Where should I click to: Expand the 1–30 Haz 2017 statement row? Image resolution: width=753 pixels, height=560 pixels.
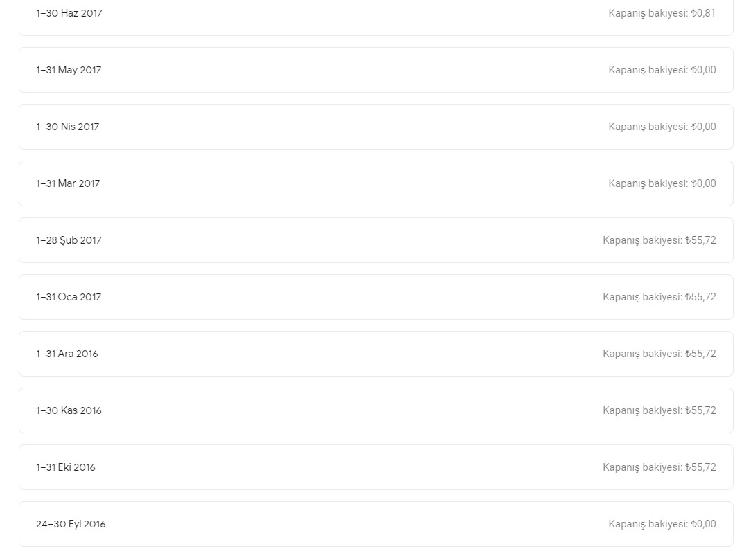tap(376, 18)
